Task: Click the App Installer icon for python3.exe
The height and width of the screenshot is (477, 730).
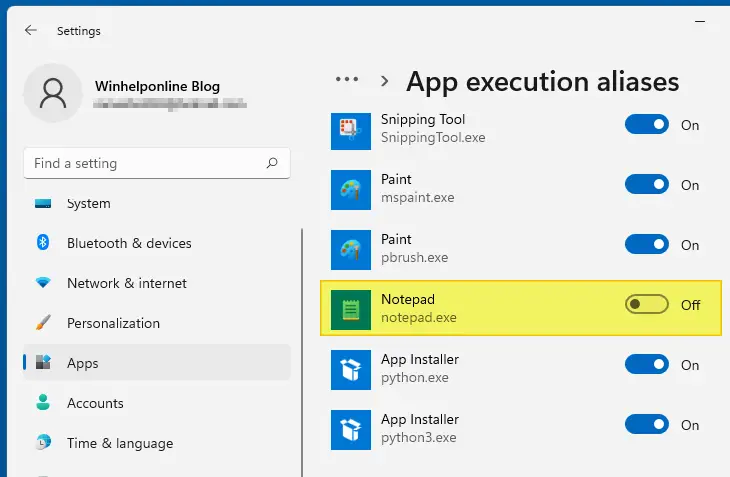Action: click(351, 430)
